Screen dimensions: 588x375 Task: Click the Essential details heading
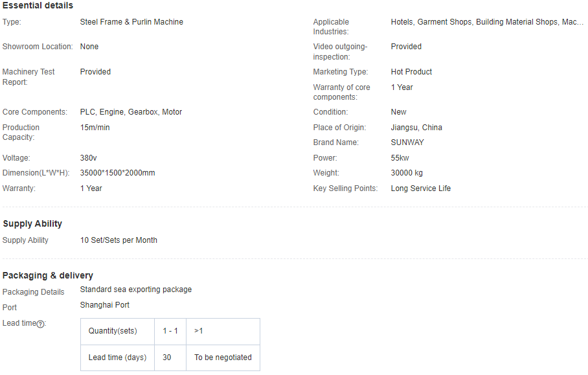pyautogui.click(x=38, y=5)
